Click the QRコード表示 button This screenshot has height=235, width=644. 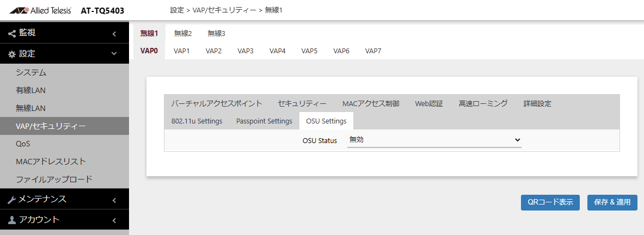550,202
